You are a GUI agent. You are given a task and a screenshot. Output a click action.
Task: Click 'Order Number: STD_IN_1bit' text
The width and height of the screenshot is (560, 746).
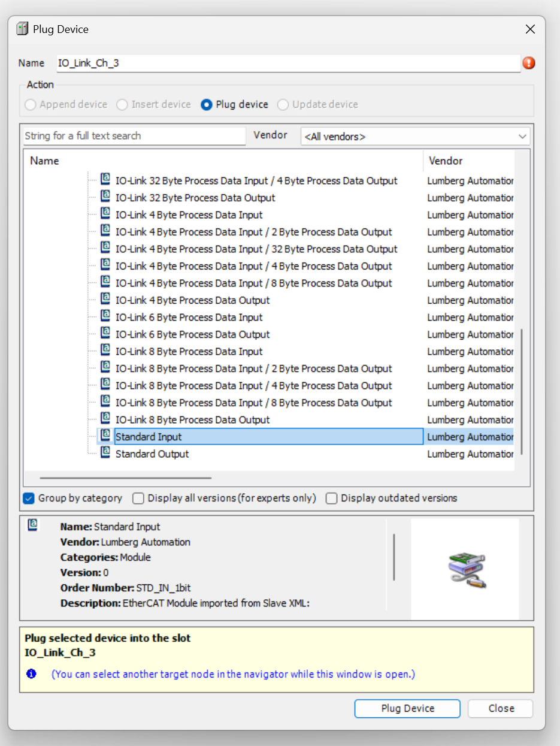tap(126, 588)
